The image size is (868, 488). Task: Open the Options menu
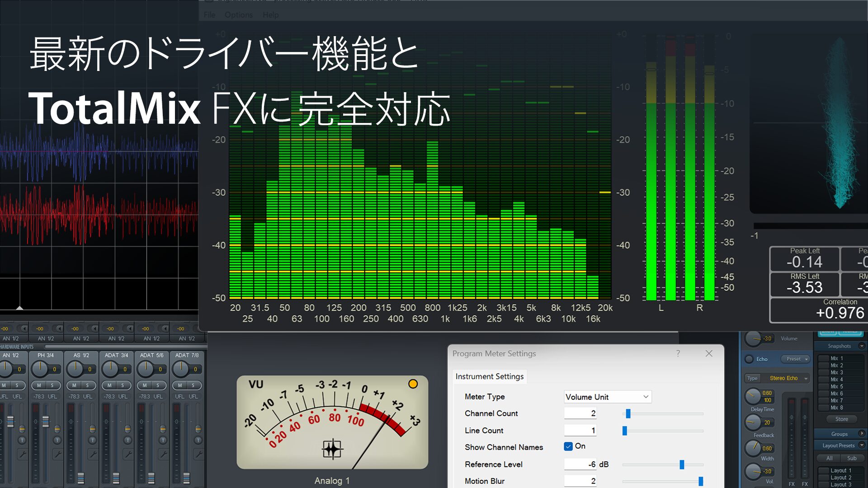[x=238, y=15]
